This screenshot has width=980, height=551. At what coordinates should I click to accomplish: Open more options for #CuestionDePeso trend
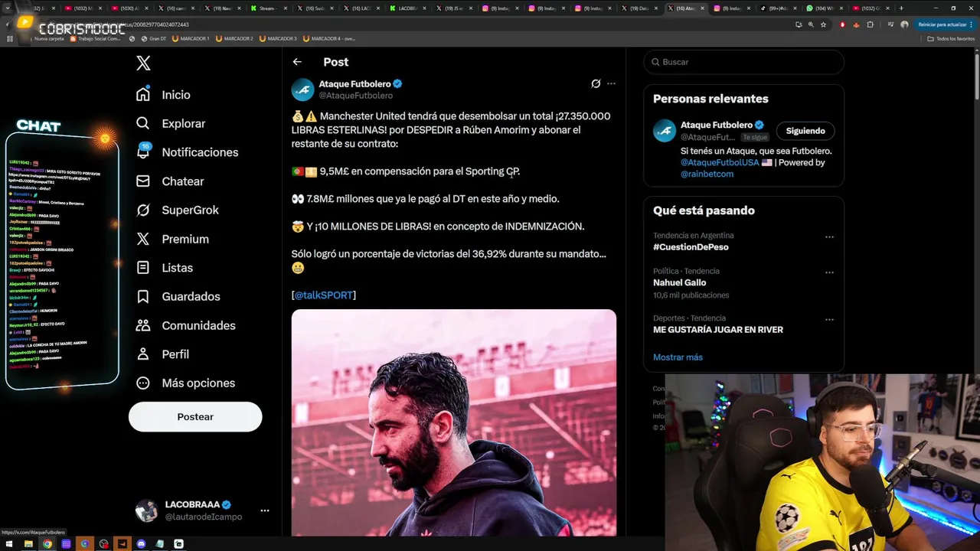click(829, 237)
